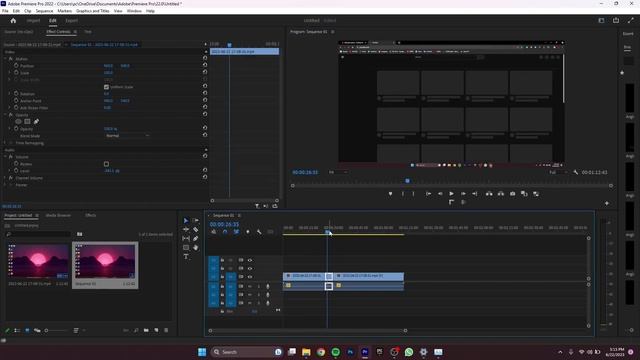Toggle the Bypass checkbox under Volume
Screen dimensions: 640x360
pos(107,164)
